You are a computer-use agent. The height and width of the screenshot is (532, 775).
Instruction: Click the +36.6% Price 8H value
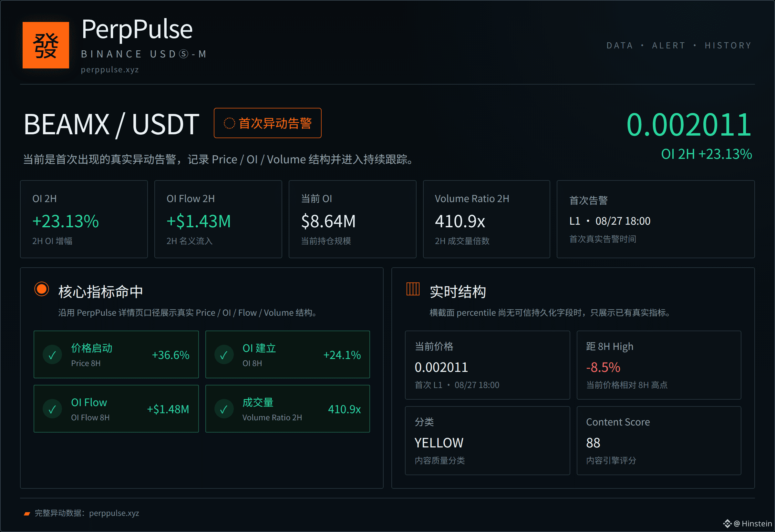click(170, 355)
